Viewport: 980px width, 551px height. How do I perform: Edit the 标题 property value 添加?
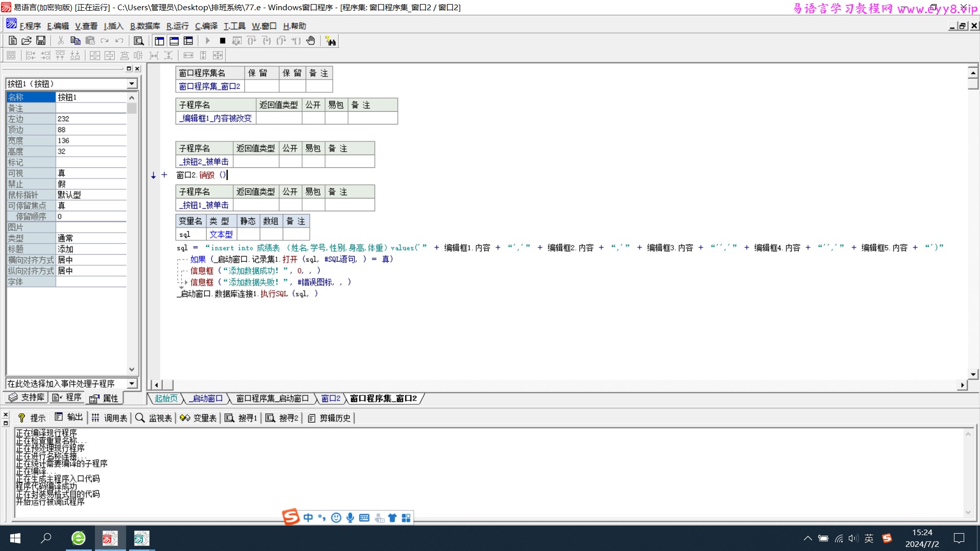click(x=91, y=249)
